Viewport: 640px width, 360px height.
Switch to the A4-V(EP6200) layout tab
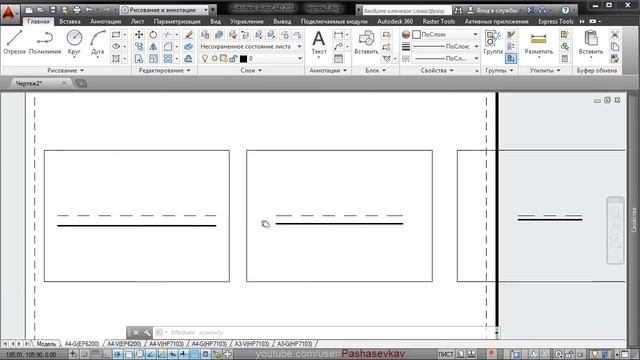[124, 344]
